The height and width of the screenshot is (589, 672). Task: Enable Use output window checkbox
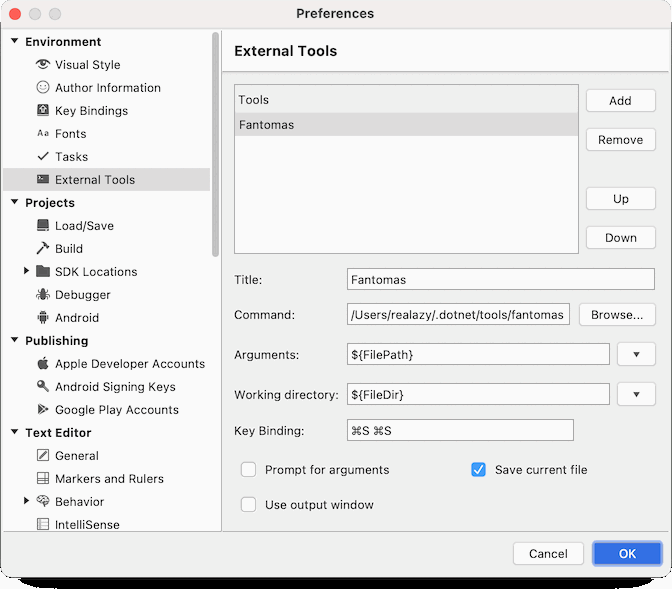249,505
